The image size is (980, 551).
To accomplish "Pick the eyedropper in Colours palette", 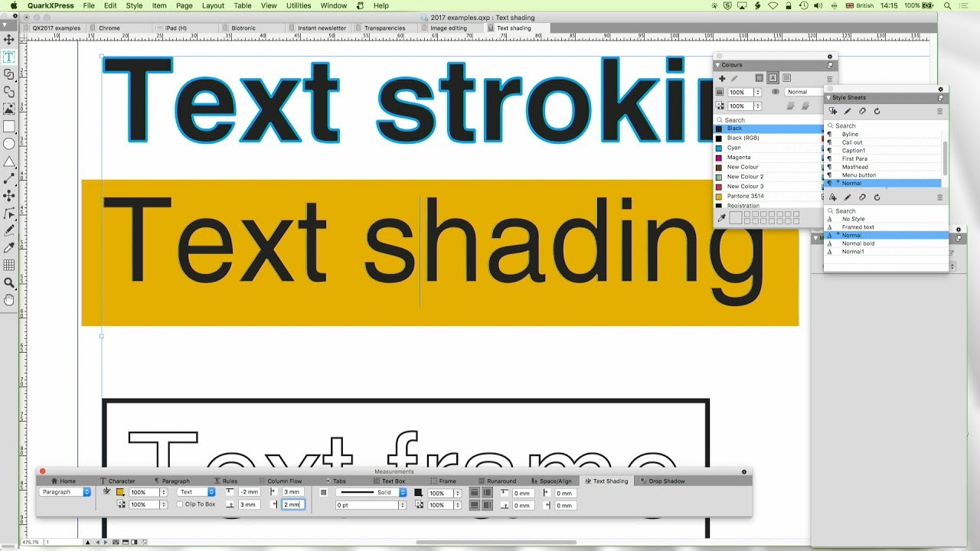I will point(721,218).
